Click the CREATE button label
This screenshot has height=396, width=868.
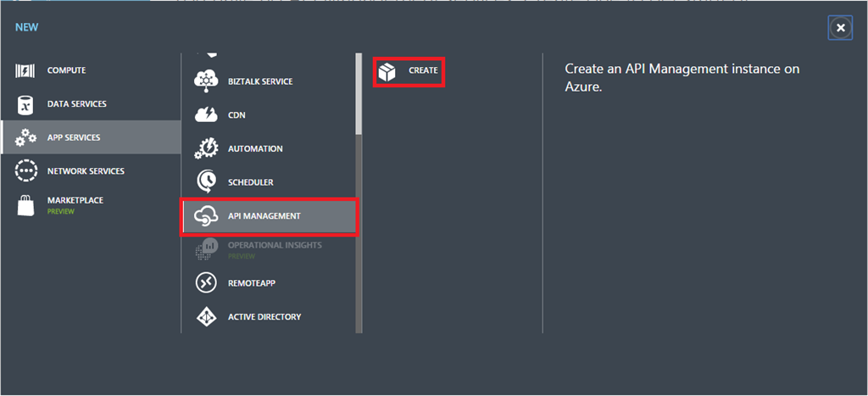tap(423, 71)
